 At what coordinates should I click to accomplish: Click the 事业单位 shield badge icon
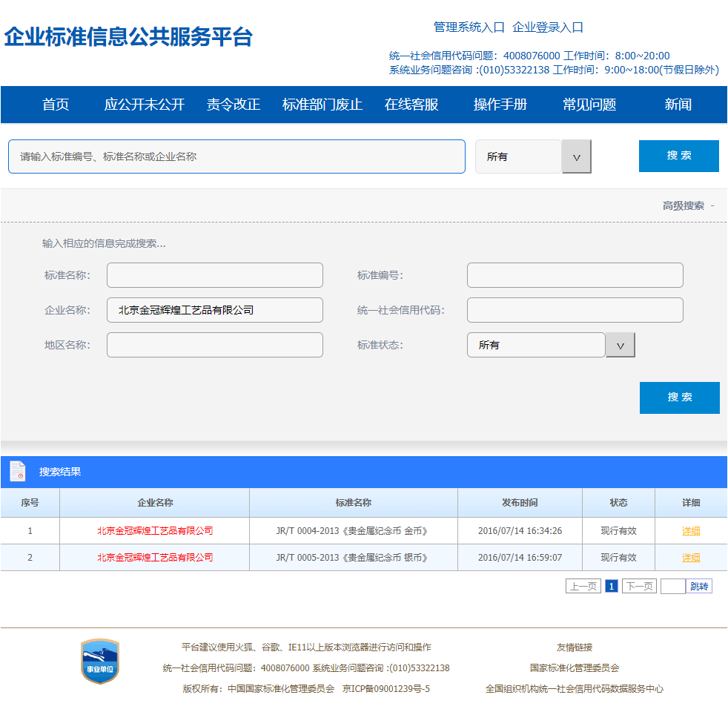[x=99, y=662]
